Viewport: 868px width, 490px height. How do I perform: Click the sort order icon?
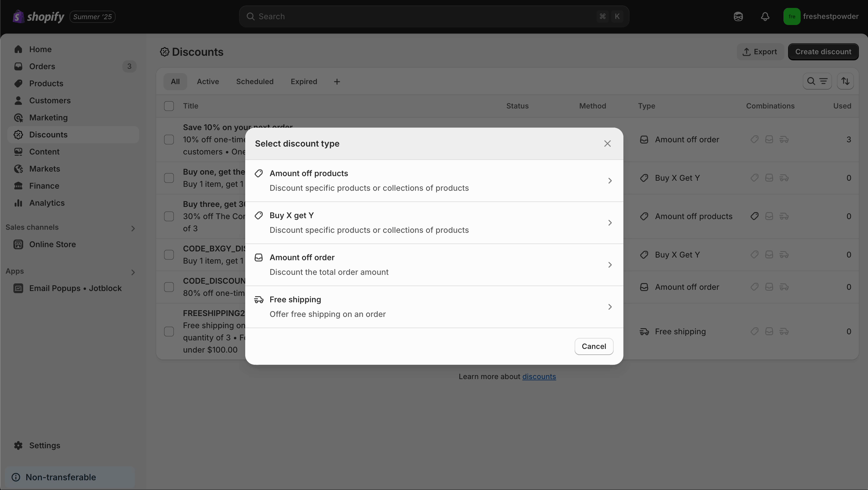846,81
